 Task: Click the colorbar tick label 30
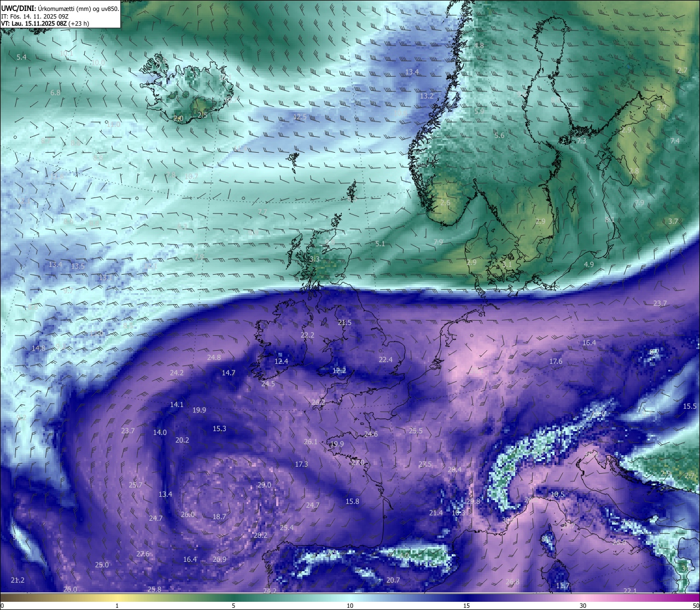click(583, 606)
